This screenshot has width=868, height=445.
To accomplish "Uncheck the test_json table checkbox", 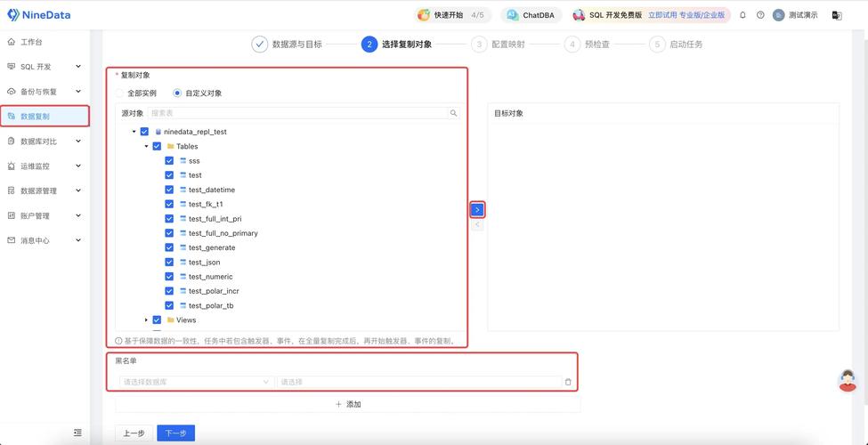I will click(169, 263).
